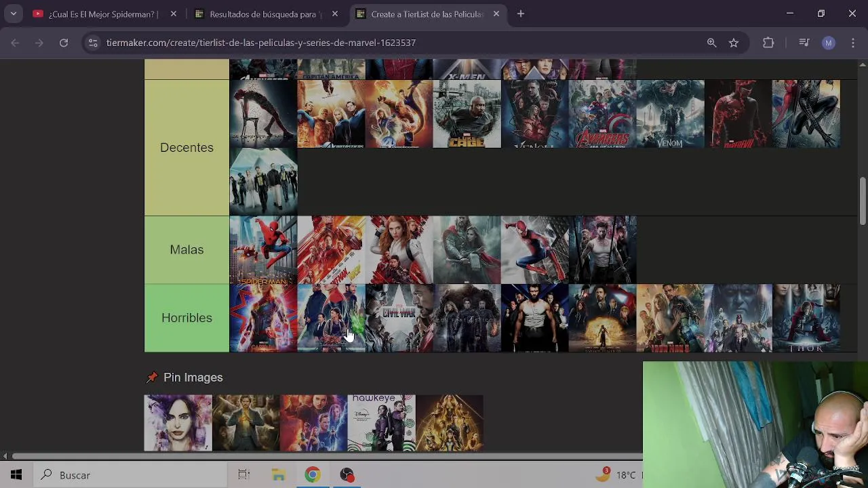The height and width of the screenshot is (488, 868).
Task: Select the Thor poster in Horribles row
Action: [806, 318]
